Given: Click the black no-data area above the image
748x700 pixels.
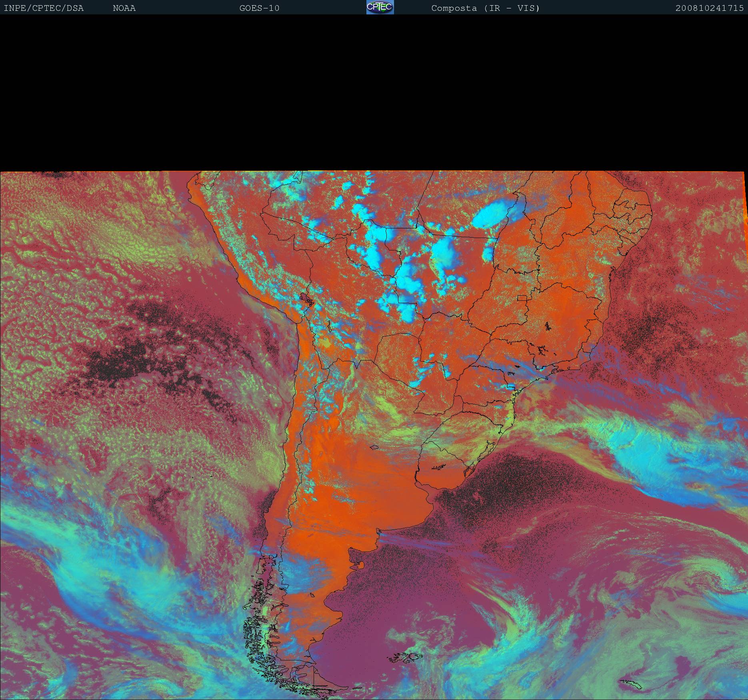Looking at the screenshot, I should (x=374, y=92).
